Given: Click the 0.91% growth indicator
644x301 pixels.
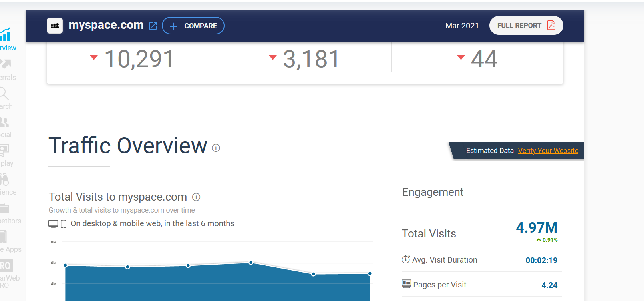Looking at the screenshot, I should pyautogui.click(x=547, y=240).
